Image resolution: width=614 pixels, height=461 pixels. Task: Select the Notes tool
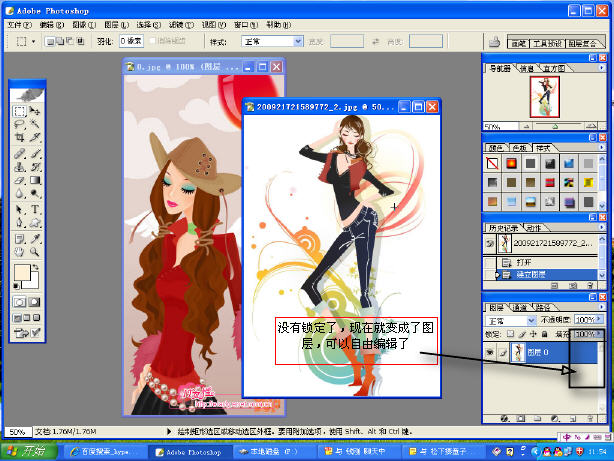point(20,239)
